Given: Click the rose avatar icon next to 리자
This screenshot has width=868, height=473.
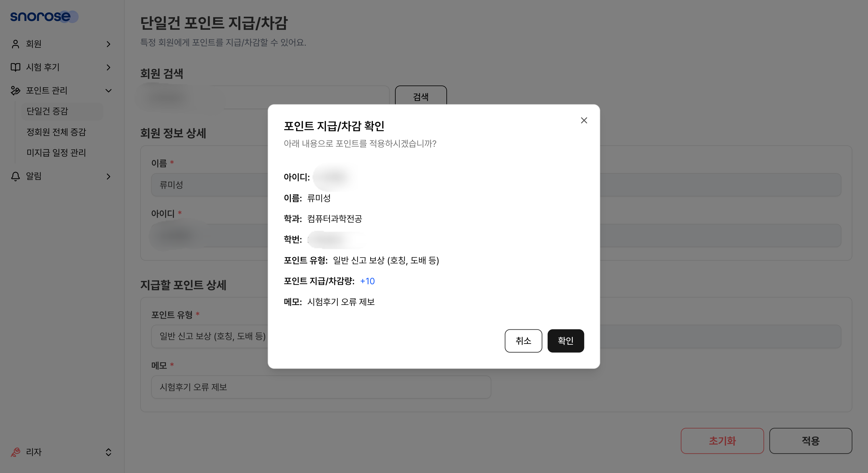Looking at the screenshot, I should click(15, 452).
